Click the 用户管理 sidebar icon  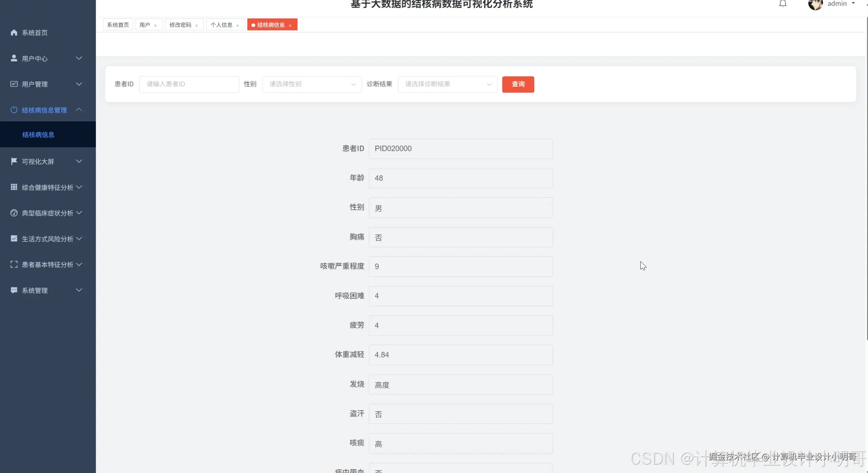pyautogui.click(x=13, y=84)
